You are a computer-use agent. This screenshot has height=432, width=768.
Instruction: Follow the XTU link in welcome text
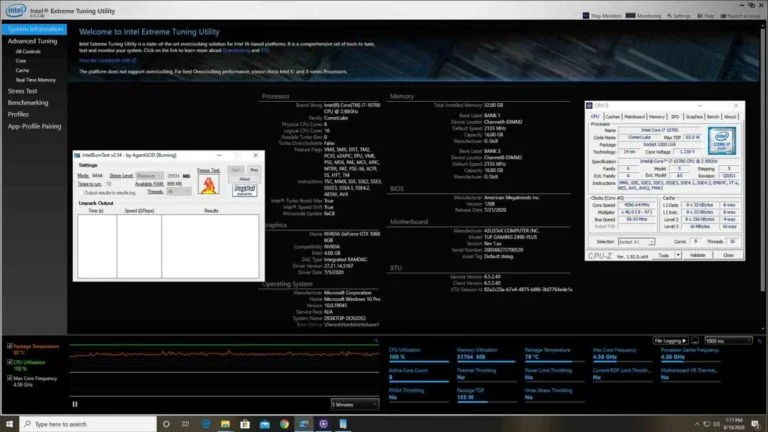(265, 50)
